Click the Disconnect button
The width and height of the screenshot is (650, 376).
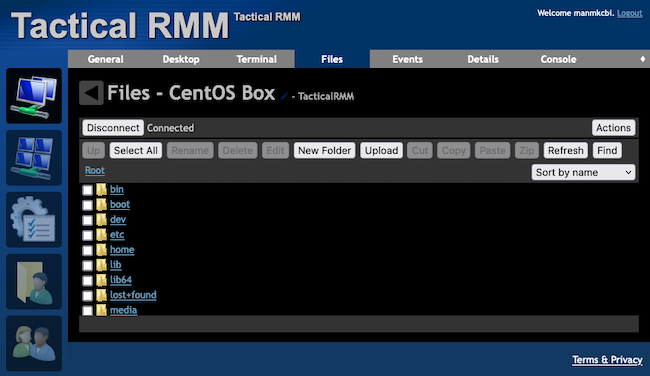coord(113,128)
